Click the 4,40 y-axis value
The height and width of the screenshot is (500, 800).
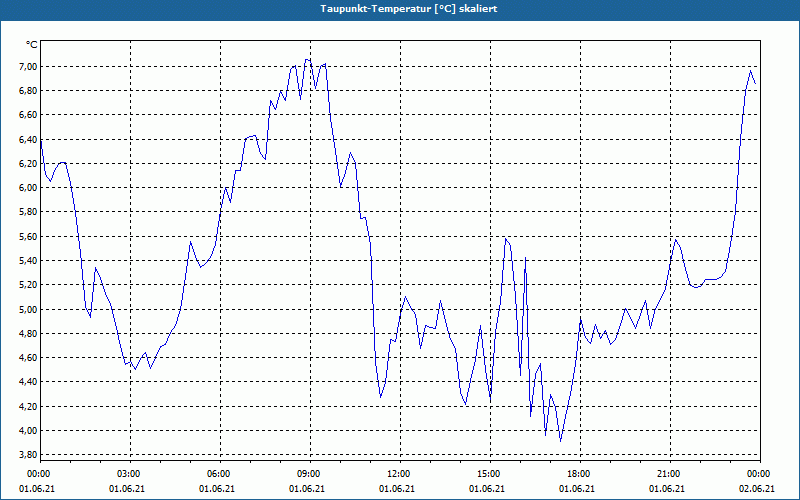[29, 382]
